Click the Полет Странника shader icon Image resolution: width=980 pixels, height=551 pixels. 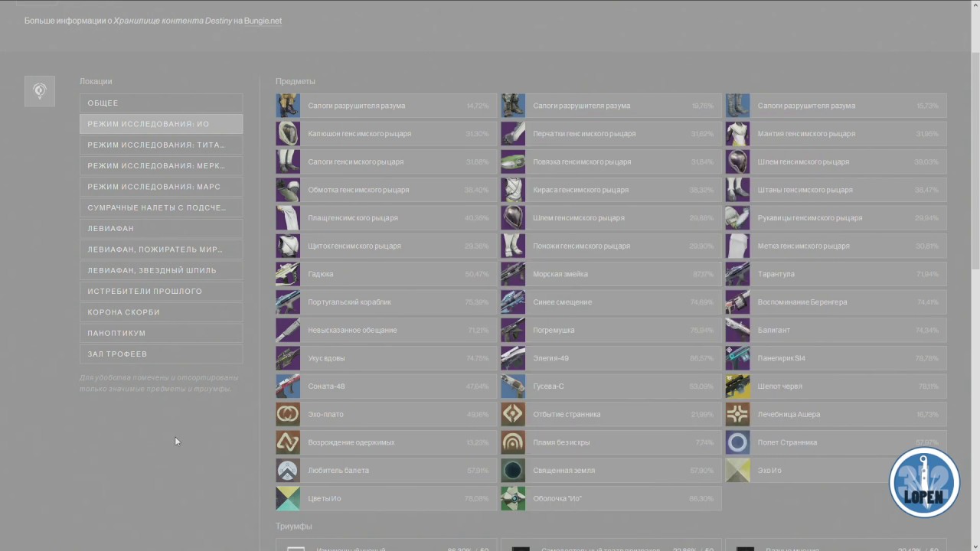[737, 442]
